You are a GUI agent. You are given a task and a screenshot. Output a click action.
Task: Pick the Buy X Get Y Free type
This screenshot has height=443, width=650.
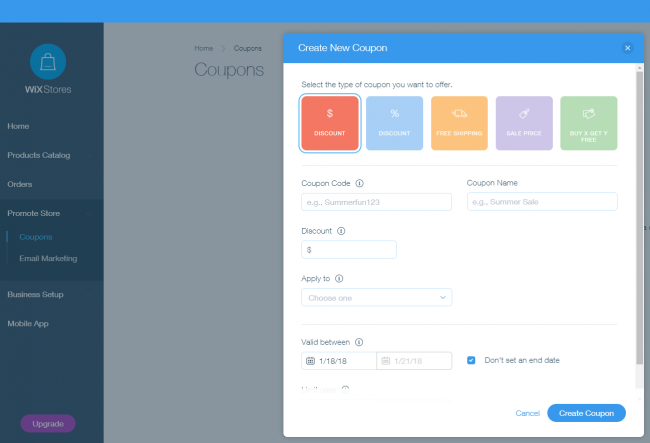coord(588,123)
